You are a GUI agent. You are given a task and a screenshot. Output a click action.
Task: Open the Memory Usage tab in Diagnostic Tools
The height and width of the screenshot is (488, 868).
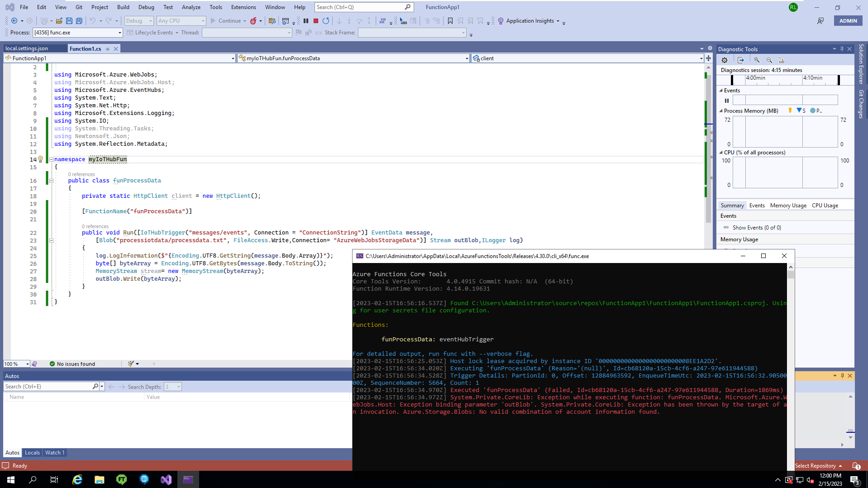788,205
